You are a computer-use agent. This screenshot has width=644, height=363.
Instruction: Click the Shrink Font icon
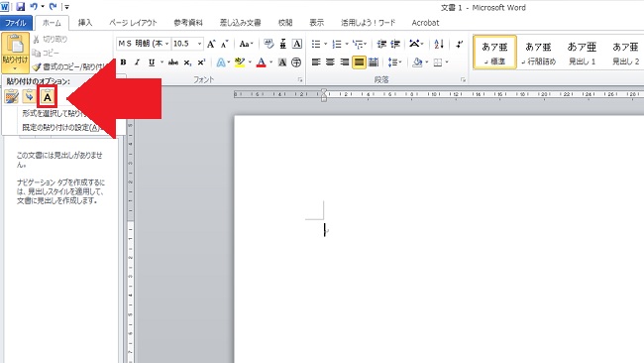coord(224,44)
